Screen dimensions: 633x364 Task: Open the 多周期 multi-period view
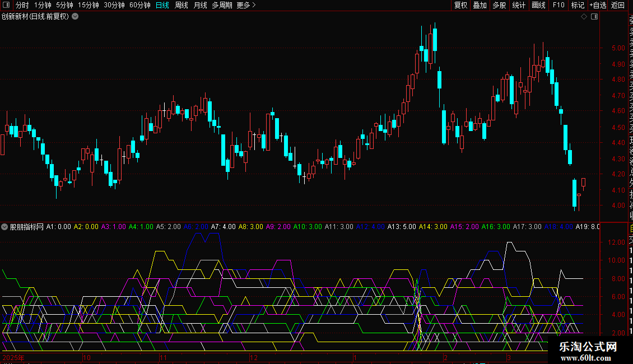tap(222, 5)
